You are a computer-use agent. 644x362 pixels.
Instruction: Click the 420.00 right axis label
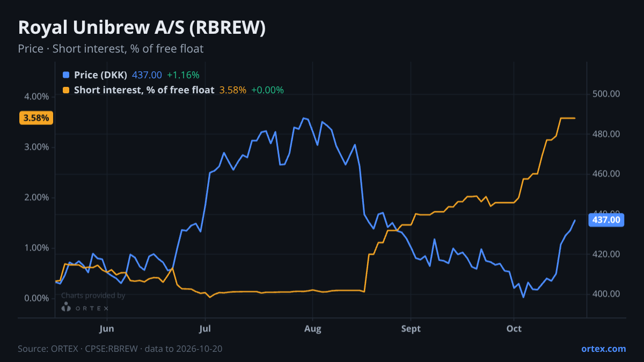(x=606, y=254)
